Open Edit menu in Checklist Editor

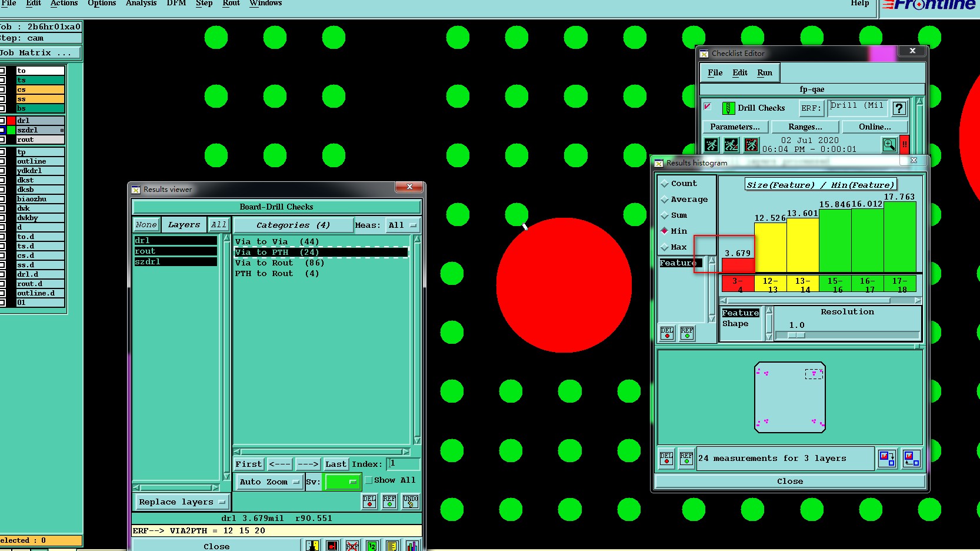tap(740, 73)
